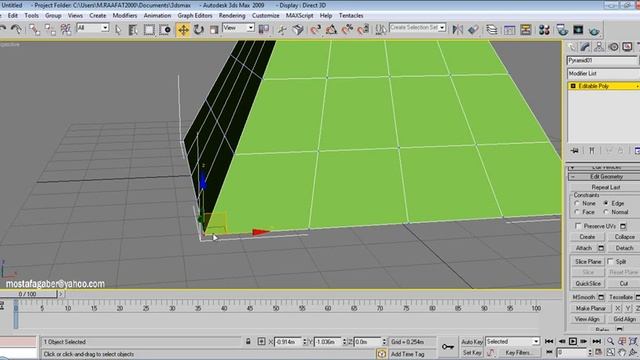Click the Redo arrow icon
This screenshot has height=360, width=640.
[16, 29]
